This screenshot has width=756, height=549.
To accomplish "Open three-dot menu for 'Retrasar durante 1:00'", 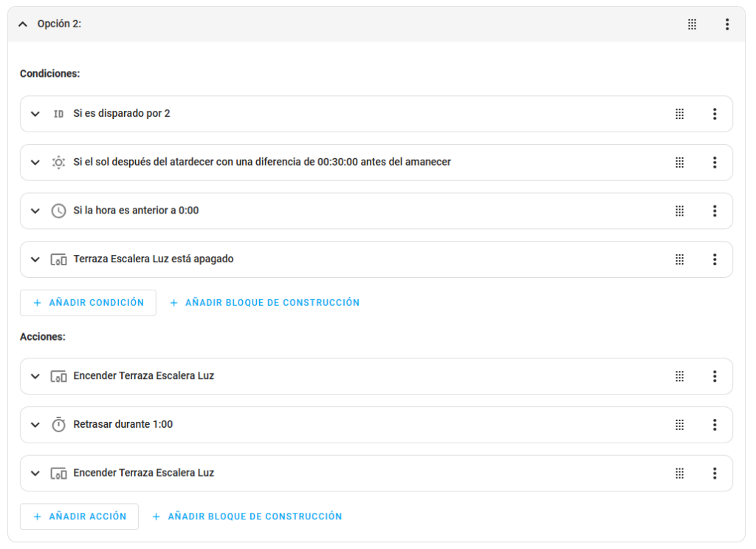I will pos(715,425).
